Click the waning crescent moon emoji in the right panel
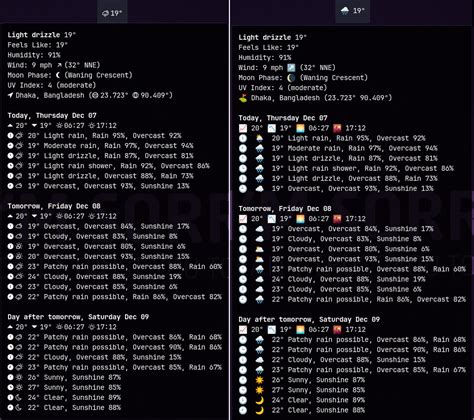Screen dimensions: 474x420 291,78
